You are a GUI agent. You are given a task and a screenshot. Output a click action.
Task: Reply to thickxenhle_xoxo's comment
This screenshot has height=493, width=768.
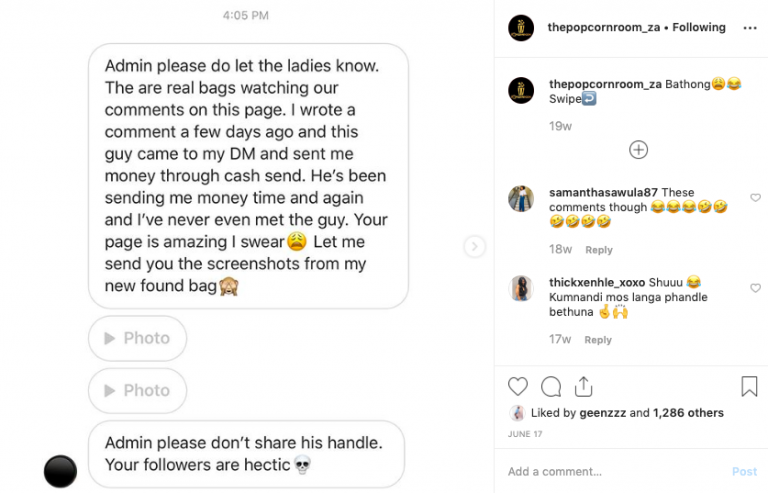[598, 340]
